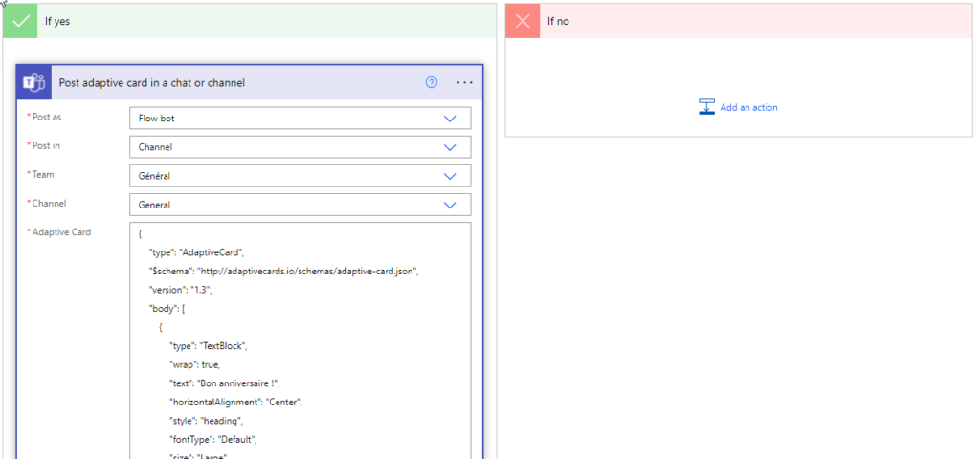The image size is (980, 459).
Task: Expand the Post as dropdown arrow
Action: (450, 119)
